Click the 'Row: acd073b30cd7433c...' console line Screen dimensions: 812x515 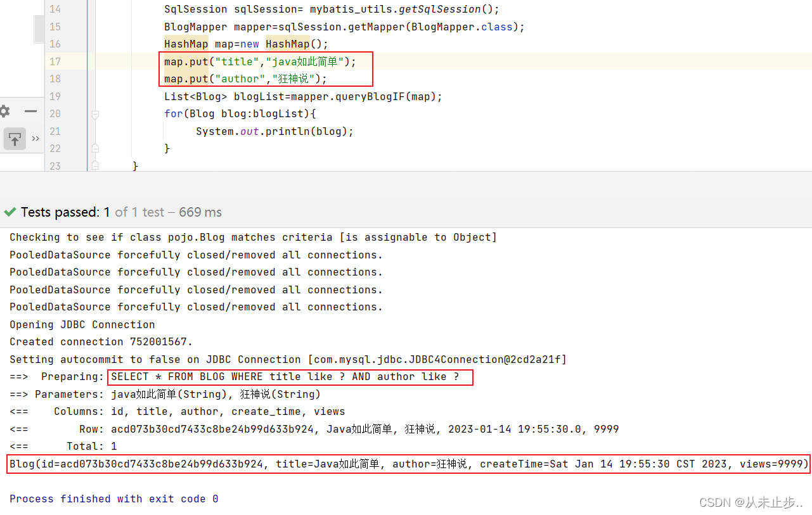coord(314,429)
